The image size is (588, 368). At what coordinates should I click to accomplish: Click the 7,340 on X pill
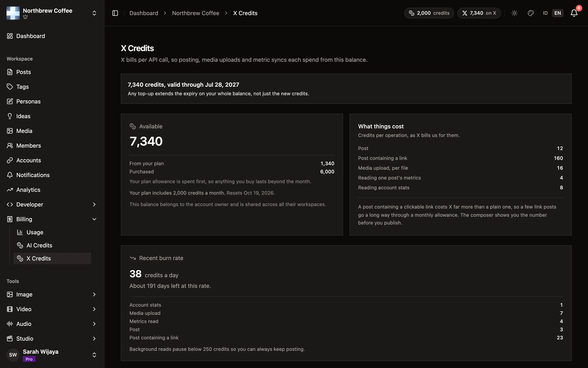pyautogui.click(x=479, y=13)
